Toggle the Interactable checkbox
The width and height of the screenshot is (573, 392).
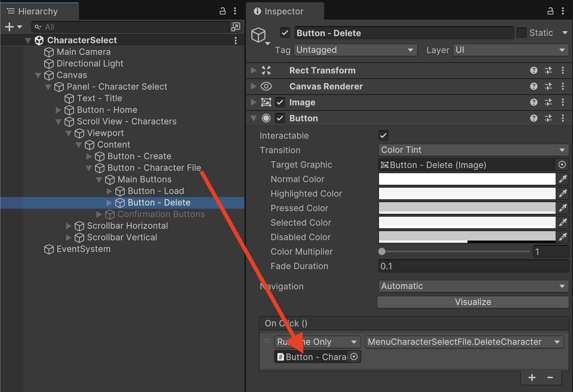[x=383, y=136]
